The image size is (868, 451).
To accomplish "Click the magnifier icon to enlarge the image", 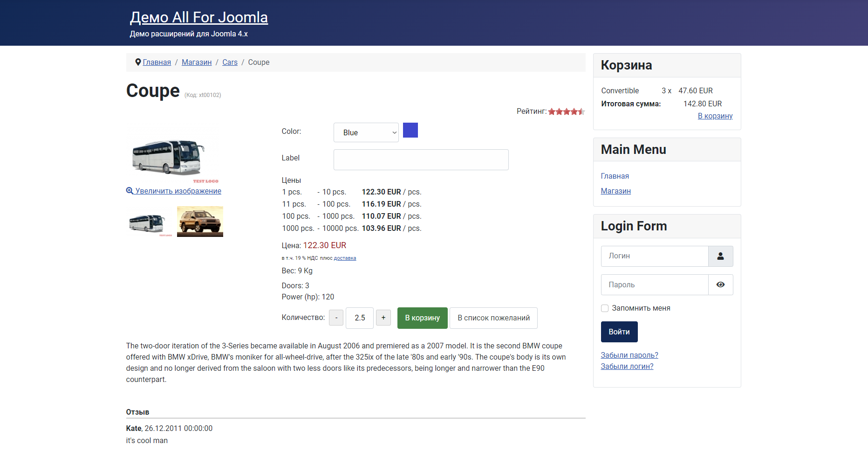I will tap(130, 191).
